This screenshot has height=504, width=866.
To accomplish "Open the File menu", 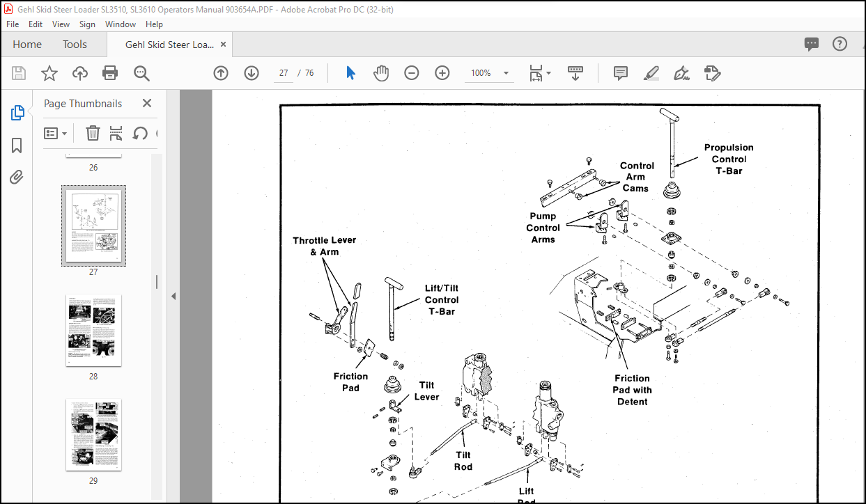I will 13,24.
